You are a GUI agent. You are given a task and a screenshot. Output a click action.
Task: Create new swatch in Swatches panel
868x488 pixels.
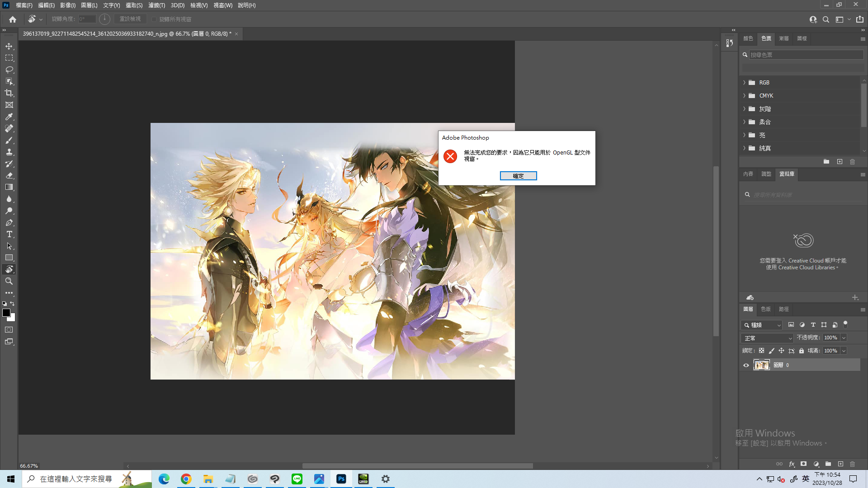[x=840, y=162]
